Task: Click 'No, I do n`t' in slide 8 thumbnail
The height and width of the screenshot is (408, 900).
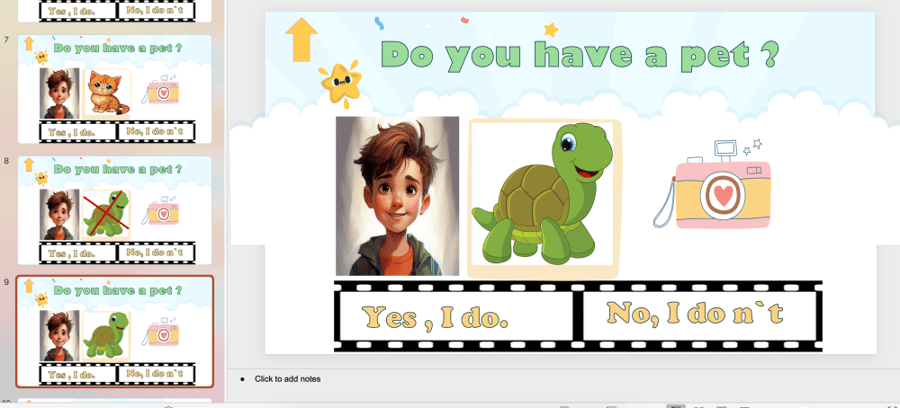Action: 155,252
